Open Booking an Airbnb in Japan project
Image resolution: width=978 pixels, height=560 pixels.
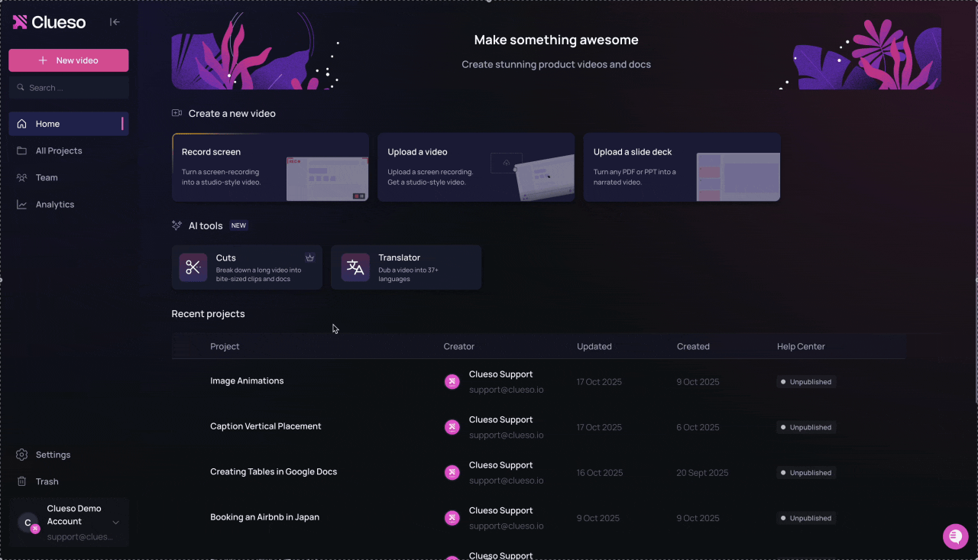264,517
